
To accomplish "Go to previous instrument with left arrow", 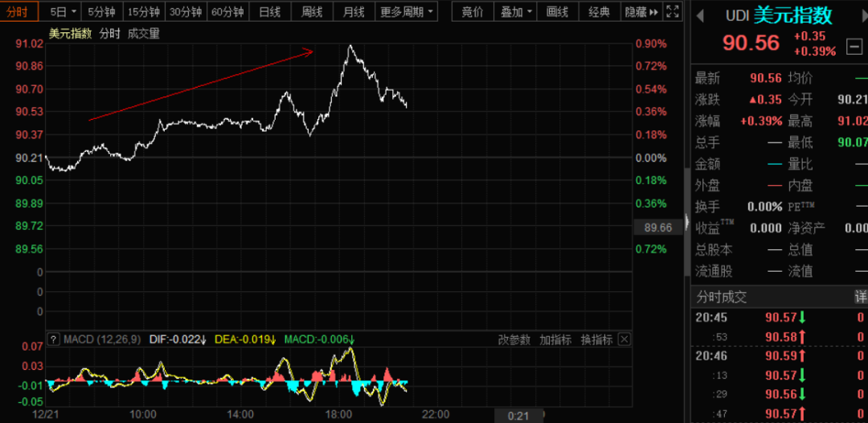I will [700, 15].
